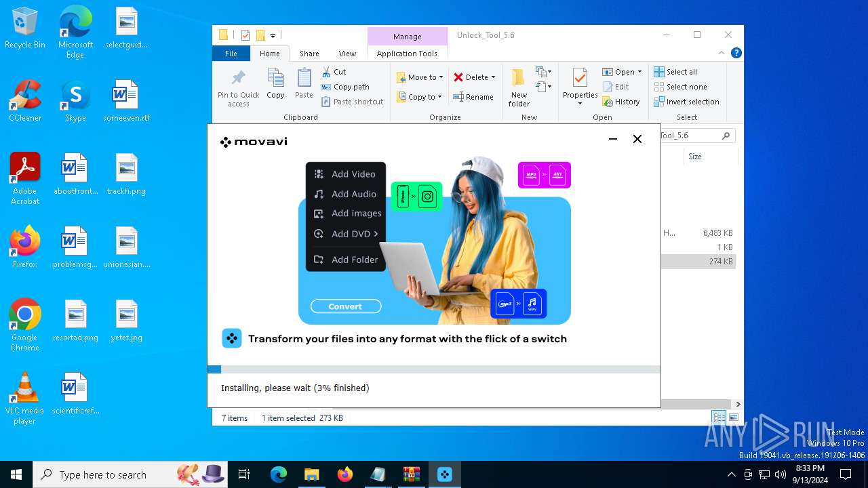Click Cut in the Clipboard group
This screenshot has height=488, width=868.
click(334, 72)
